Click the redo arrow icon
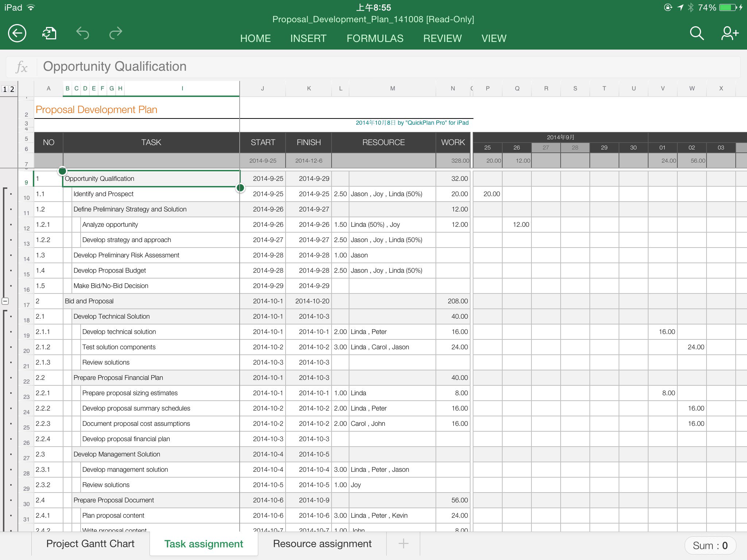This screenshot has width=747, height=560. (116, 34)
